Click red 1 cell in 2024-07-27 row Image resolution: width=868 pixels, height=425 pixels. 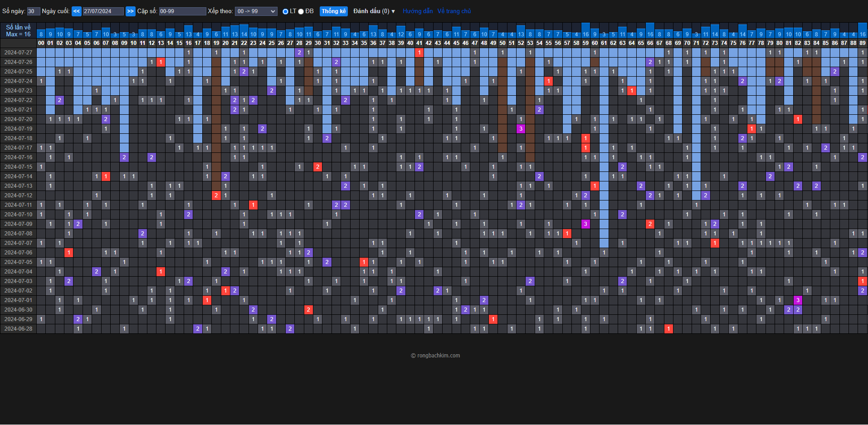coord(419,53)
